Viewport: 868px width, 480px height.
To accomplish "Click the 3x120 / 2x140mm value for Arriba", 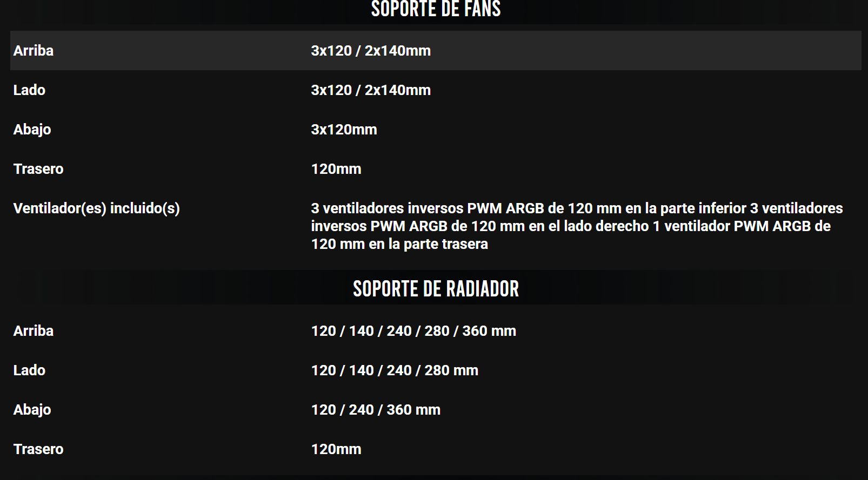I will coord(371,51).
